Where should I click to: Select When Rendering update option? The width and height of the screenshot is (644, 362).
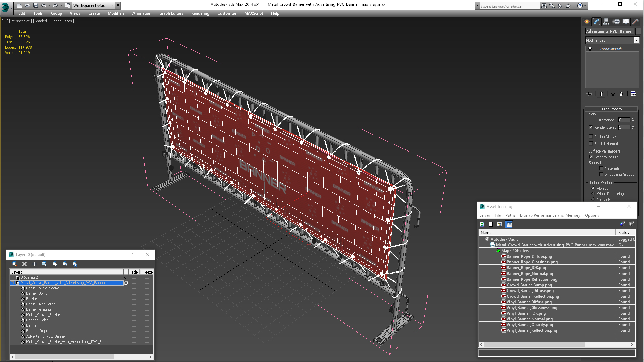pyautogui.click(x=593, y=194)
